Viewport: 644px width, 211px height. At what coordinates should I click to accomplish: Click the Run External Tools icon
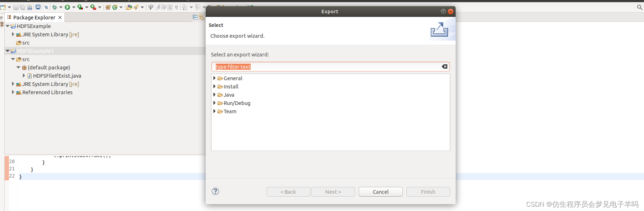tap(93, 7)
